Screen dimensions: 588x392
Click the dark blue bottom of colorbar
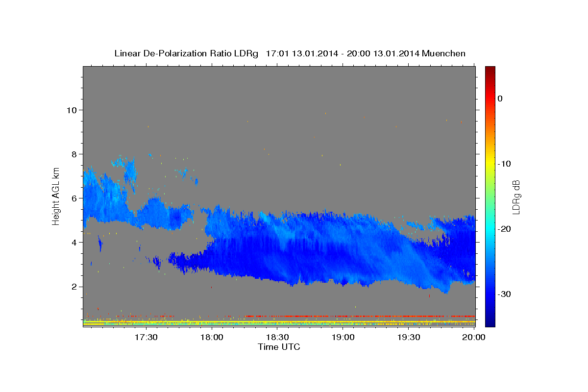tap(490, 322)
